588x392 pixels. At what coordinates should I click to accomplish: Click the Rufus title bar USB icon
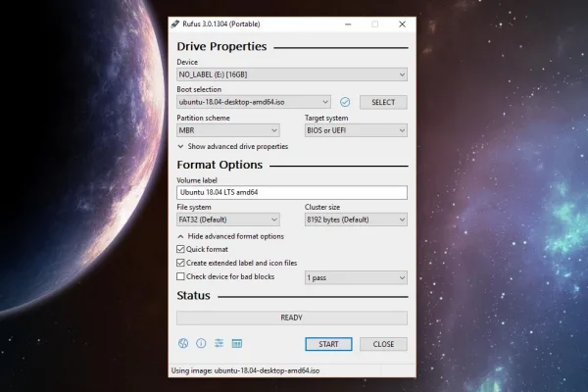click(174, 24)
